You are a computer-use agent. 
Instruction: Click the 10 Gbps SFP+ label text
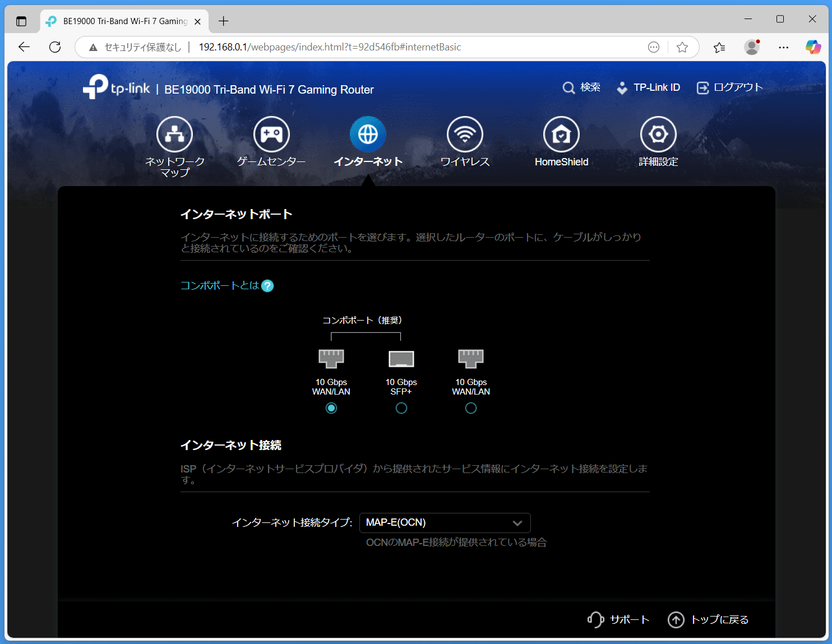pyautogui.click(x=401, y=387)
